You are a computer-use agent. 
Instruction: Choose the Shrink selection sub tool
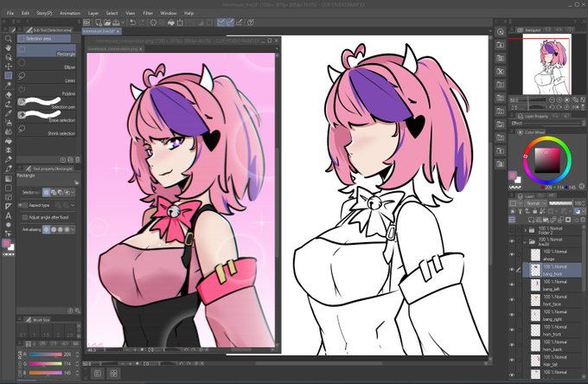[x=47, y=130]
